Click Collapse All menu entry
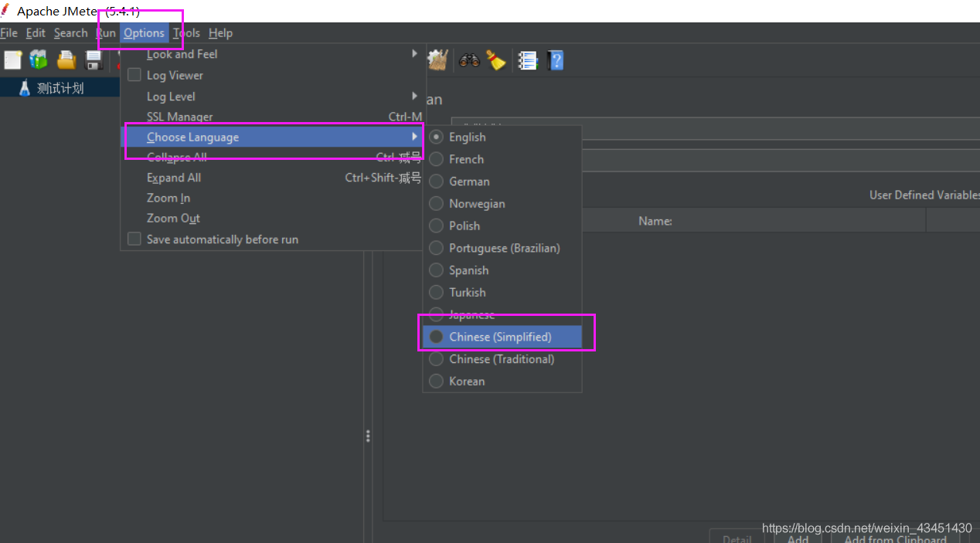This screenshot has height=543, width=980. point(272,157)
